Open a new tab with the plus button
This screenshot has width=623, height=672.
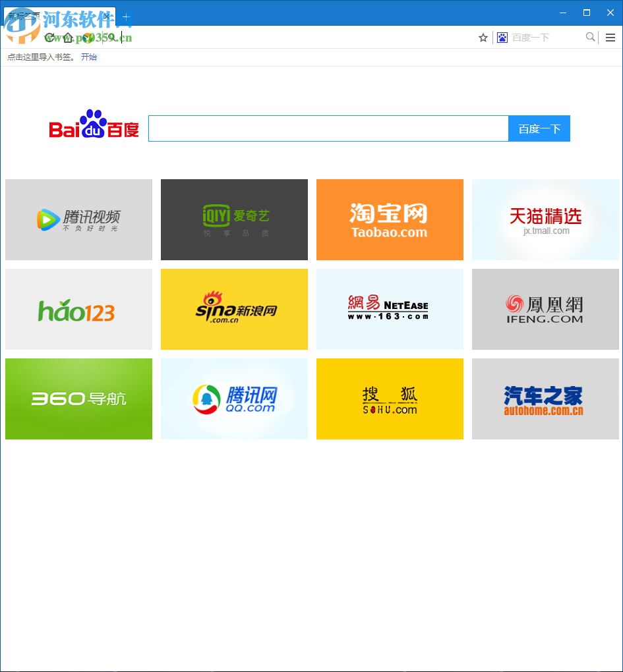[126, 17]
